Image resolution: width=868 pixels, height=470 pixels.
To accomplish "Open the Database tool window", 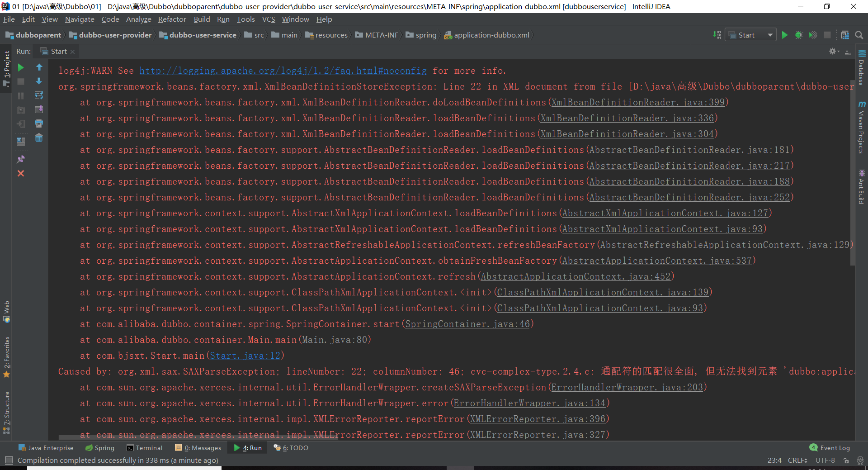I will [x=862, y=67].
